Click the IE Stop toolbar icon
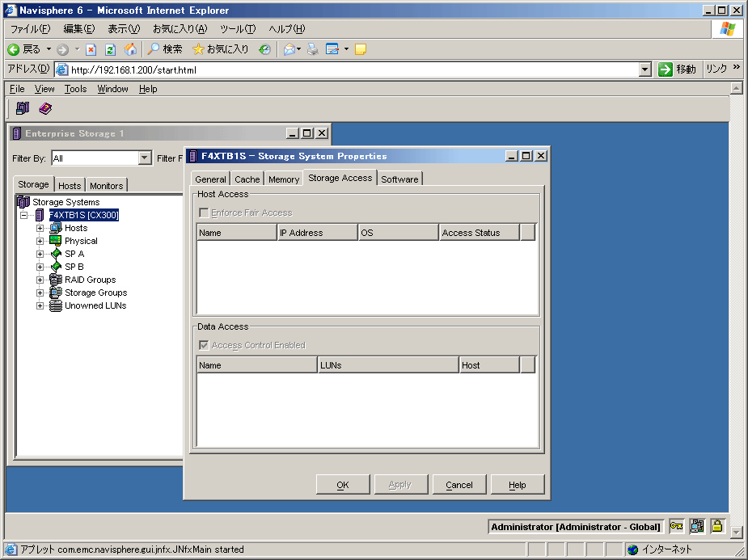 pyautogui.click(x=91, y=49)
